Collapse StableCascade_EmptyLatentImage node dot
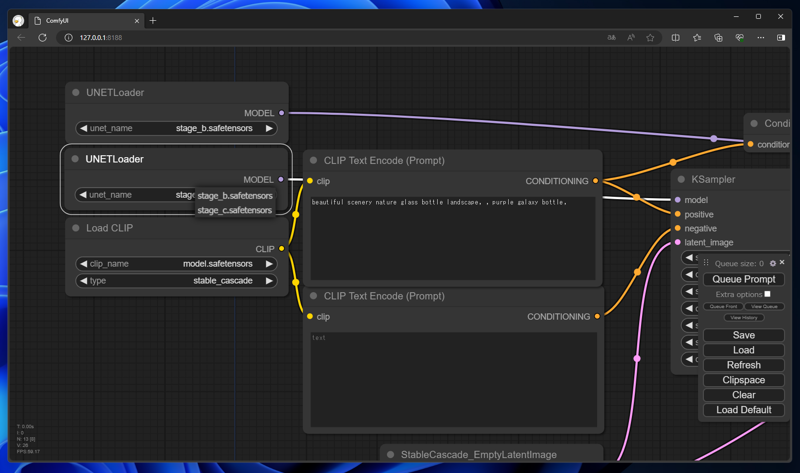 pos(390,454)
